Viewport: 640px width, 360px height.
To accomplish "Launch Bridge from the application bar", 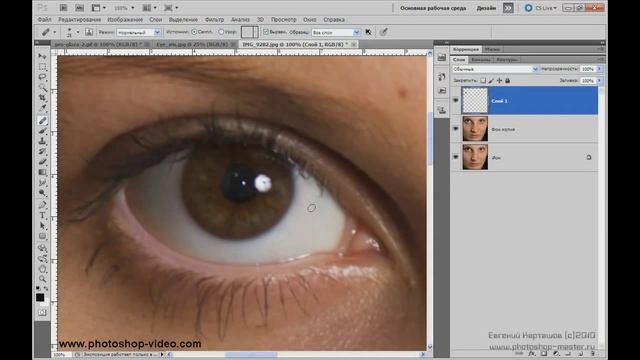I will (63, 8).
